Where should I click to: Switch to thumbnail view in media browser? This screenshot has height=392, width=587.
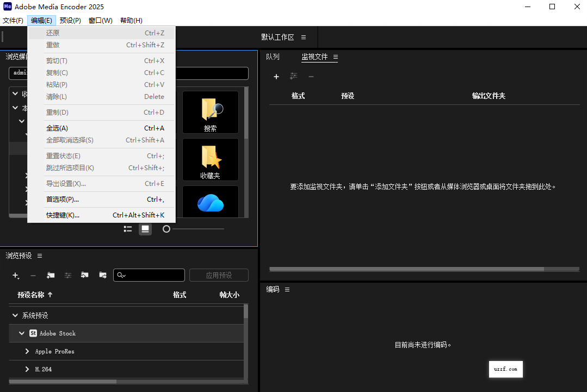[x=145, y=229]
